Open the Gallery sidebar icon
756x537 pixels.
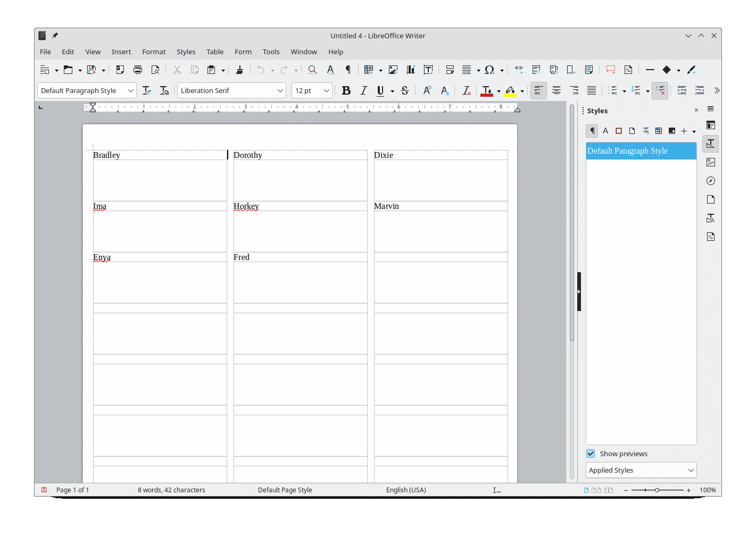[x=711, y=162]
